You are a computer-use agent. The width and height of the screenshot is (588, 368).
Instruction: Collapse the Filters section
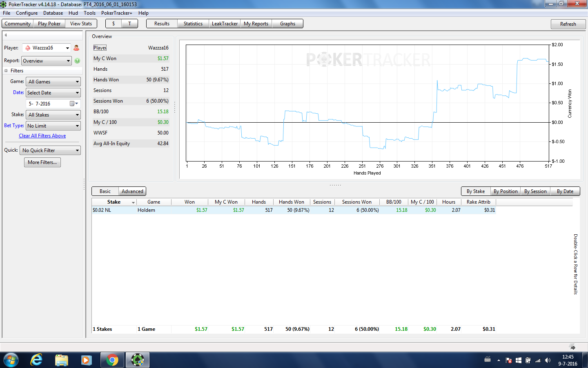(x=6, y=71)
